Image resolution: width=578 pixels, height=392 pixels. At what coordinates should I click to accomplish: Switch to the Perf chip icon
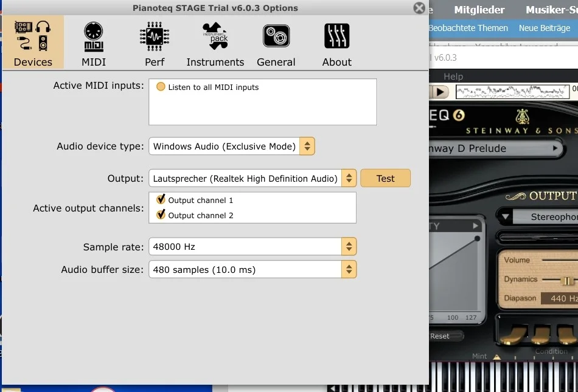pos(155,36)
